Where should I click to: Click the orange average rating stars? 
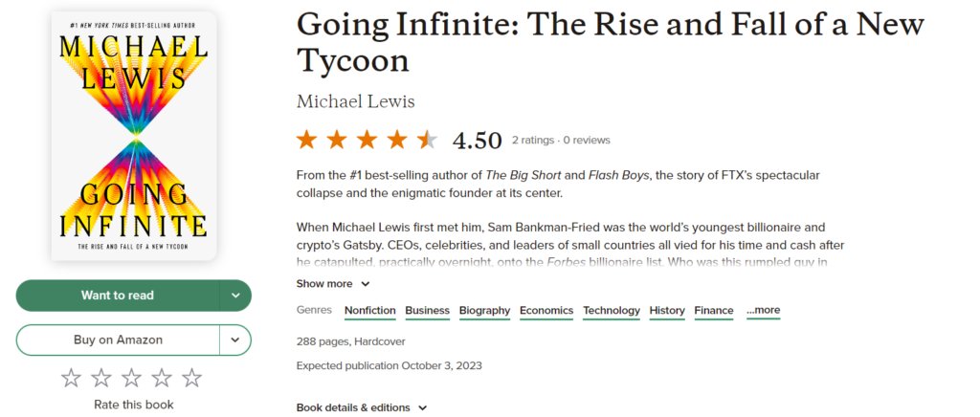[367, 141]
